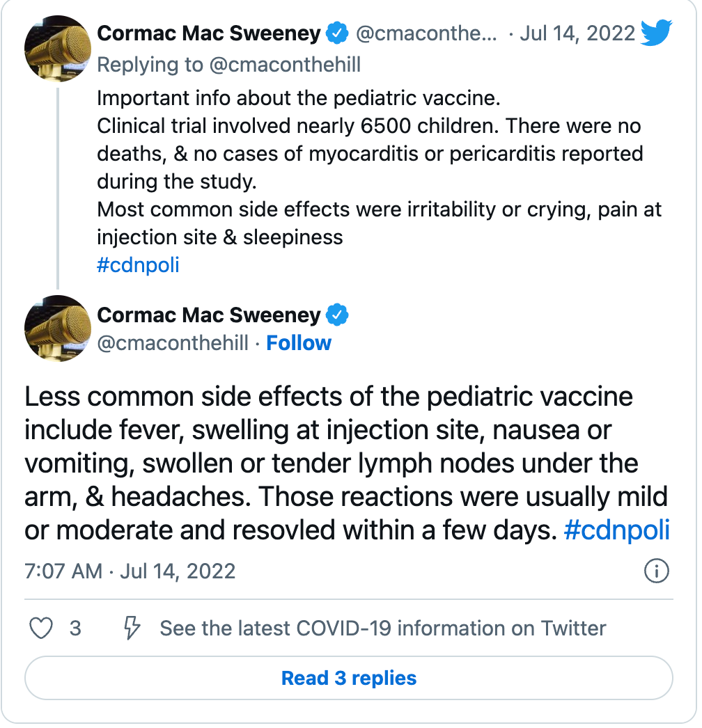This screenshot has height=728, width=702.
Task: Click the Twitter bird logo
Action: [x=656, y=33]
